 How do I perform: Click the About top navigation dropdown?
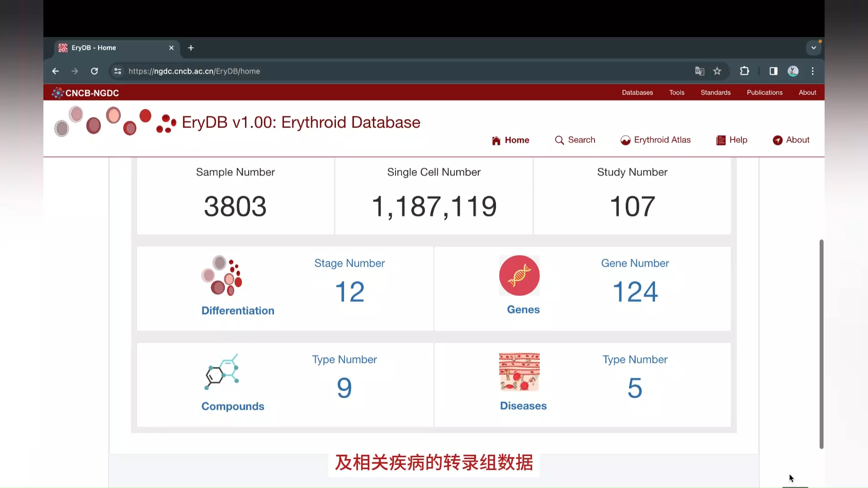807,92
